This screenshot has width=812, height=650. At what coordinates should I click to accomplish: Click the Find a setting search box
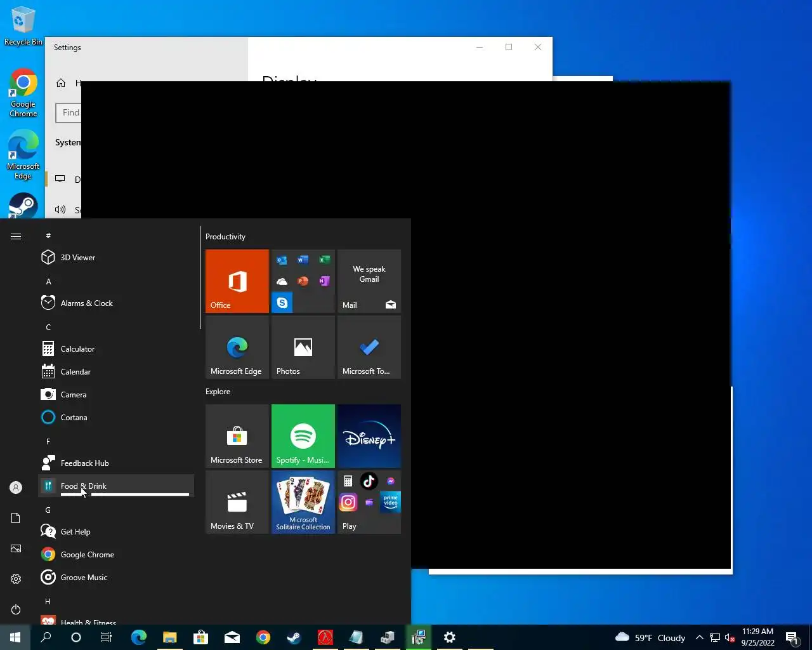[x=69, y=113]
